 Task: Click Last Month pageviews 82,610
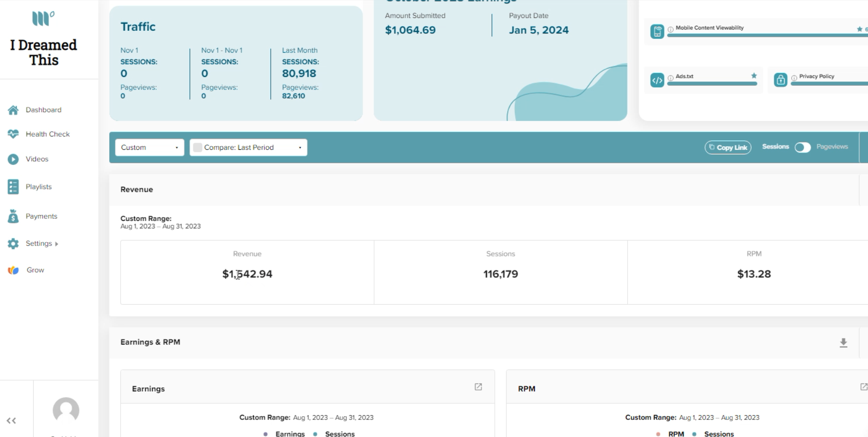(x=294, y=96)
